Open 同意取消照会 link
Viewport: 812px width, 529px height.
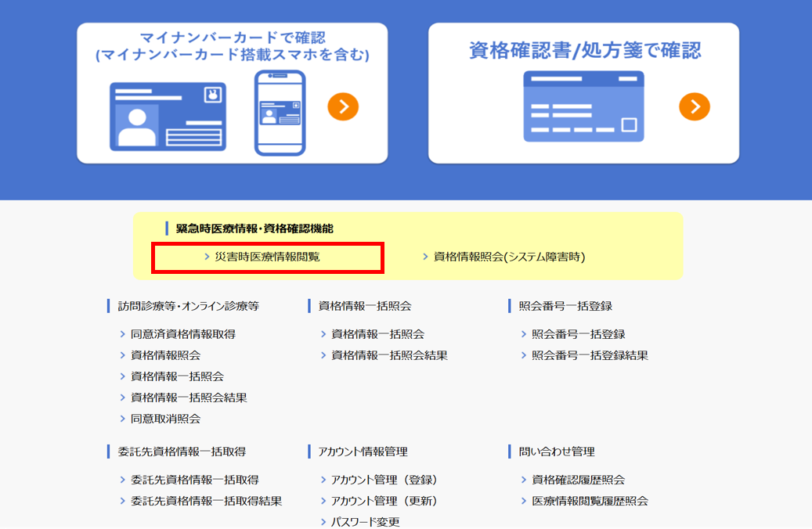click(x=165, y=419)
